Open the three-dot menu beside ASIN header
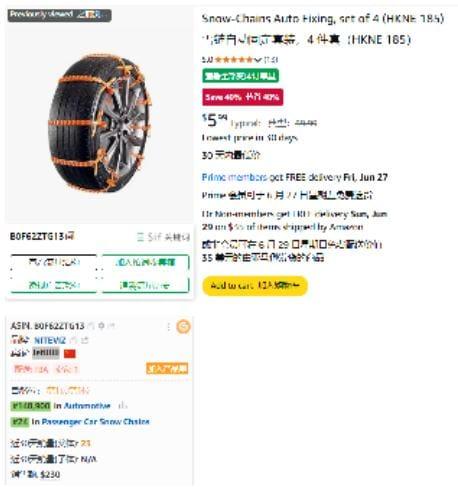 [168, 326]
